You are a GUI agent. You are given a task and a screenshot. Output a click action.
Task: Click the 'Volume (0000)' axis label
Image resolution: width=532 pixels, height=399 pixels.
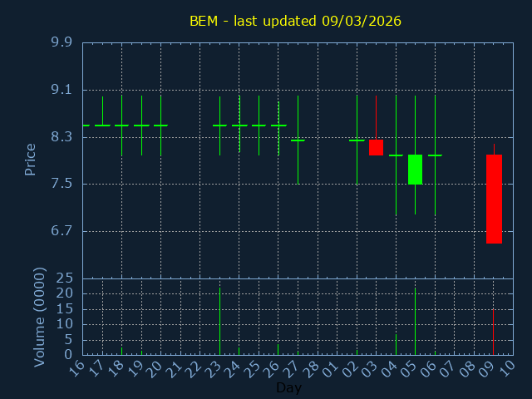point(39,317)
